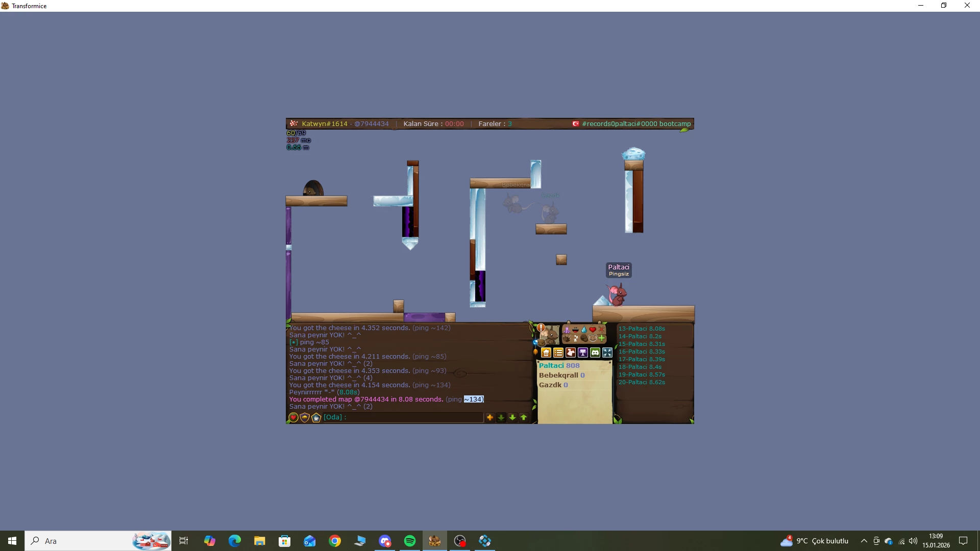Click the 'Peynirrrrrr *-* (8.08s)' chat line
Screen dimensions: 980x551
[325, 392]
